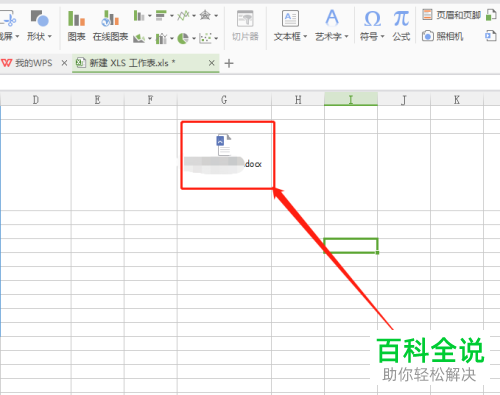This screenshot has height=395, width=500.
Task: Switch to the 新建 XLS 工作表.xls tab
Action: (x=146, y=63)
